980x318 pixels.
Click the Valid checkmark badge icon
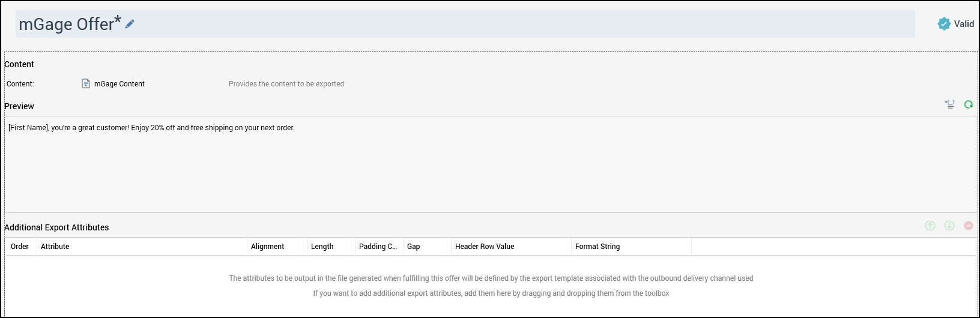click(943, 24)
